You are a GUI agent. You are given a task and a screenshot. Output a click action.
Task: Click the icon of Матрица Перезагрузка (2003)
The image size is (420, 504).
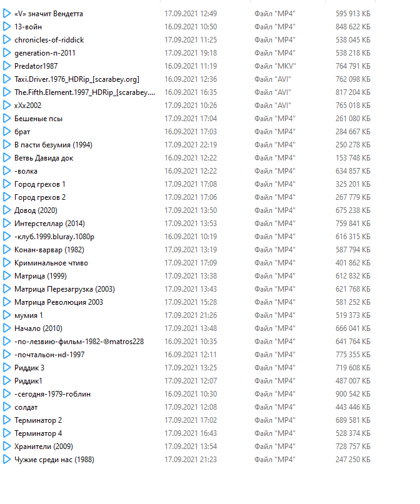[x=7, y=289]
